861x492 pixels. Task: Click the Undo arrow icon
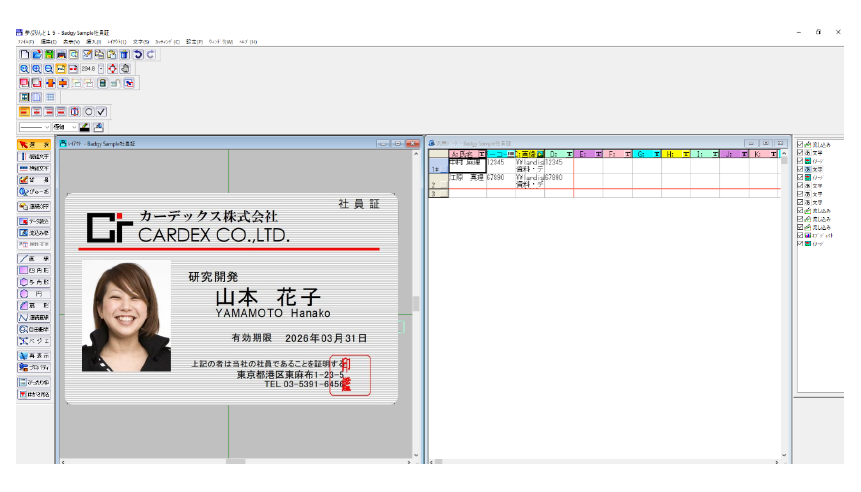tap(138, 54)
